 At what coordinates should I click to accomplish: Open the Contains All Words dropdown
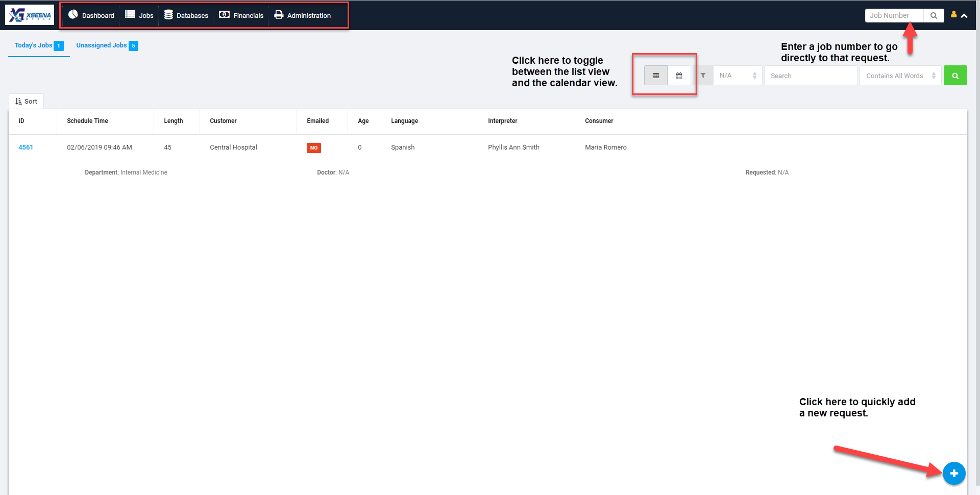[x=900, y=76]
